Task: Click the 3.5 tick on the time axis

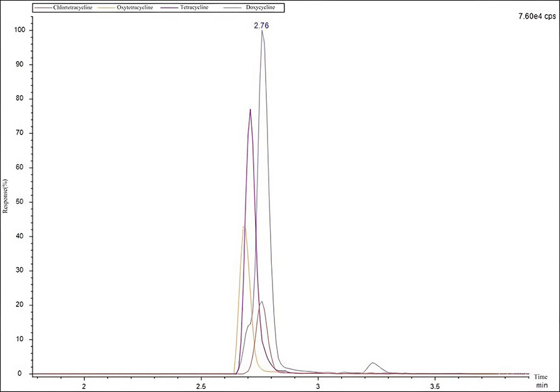Action: point(434,386)
